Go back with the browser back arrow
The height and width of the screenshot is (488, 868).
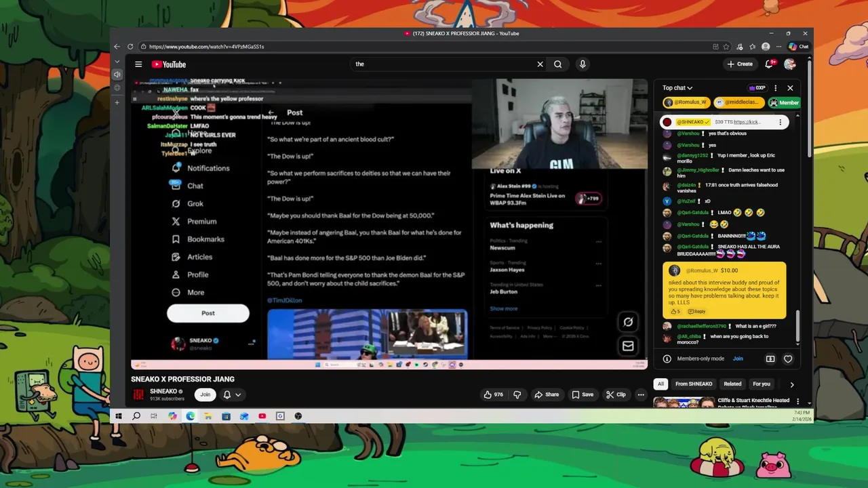point(117,47)
